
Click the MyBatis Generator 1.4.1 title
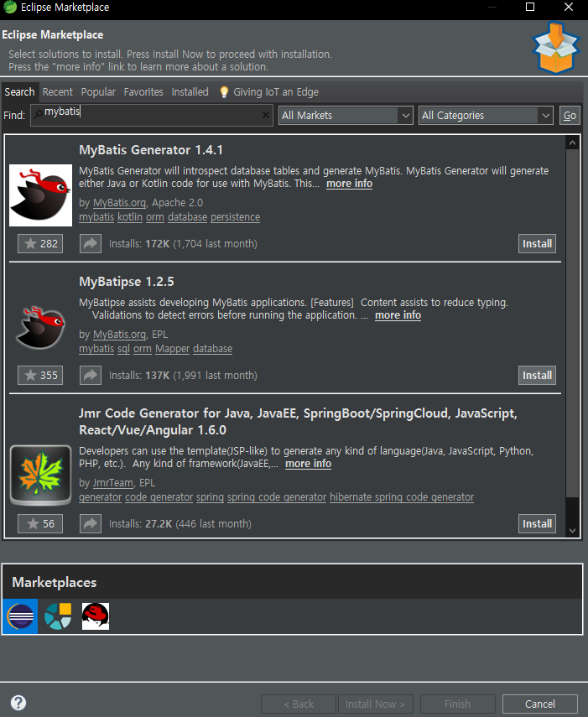(151, 150)
